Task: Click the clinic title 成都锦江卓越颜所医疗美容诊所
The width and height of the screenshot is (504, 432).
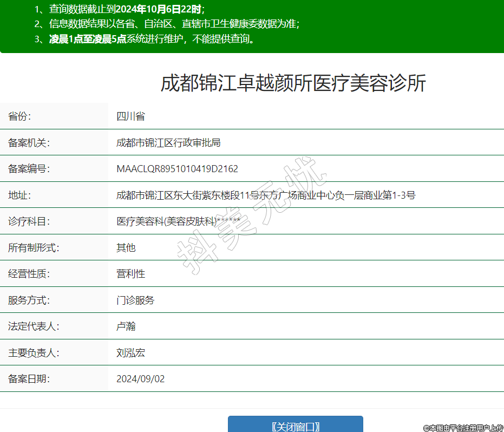Action: pyautogui.click(x=293, y=84)
